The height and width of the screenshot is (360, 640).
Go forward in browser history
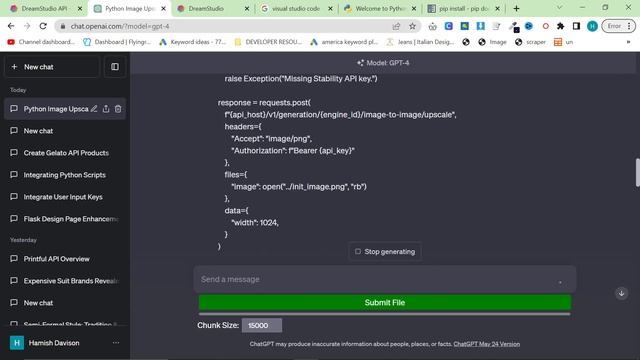click(27, 26)
